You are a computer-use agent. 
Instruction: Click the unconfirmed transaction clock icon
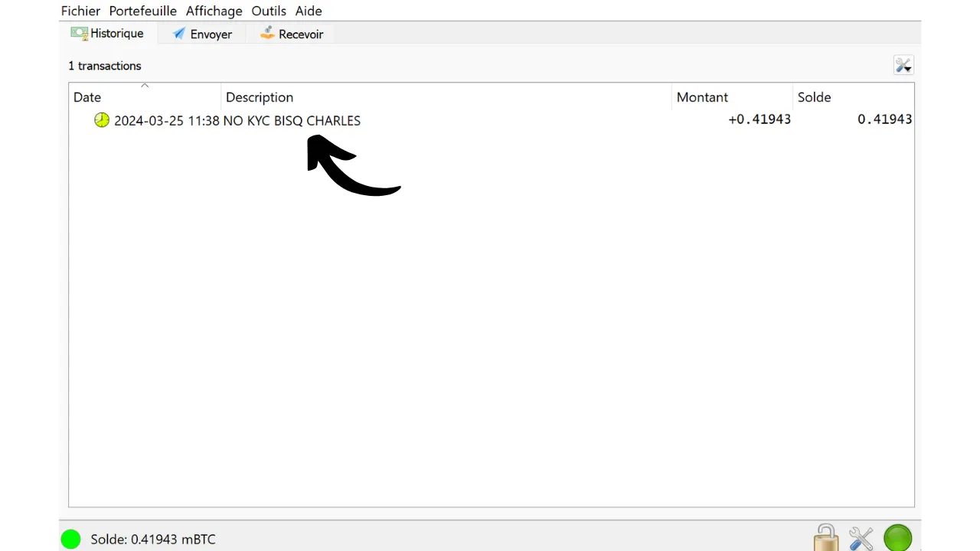coord(102,120)
